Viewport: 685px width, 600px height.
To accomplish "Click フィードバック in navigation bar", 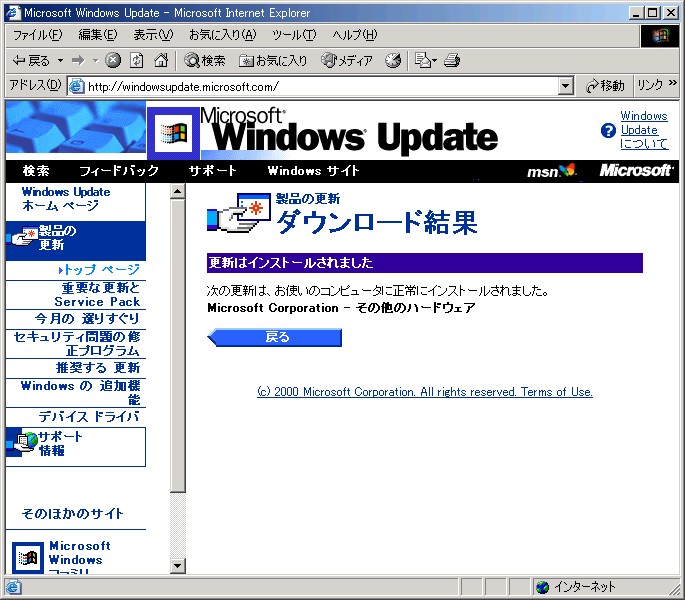I will 119,170.
